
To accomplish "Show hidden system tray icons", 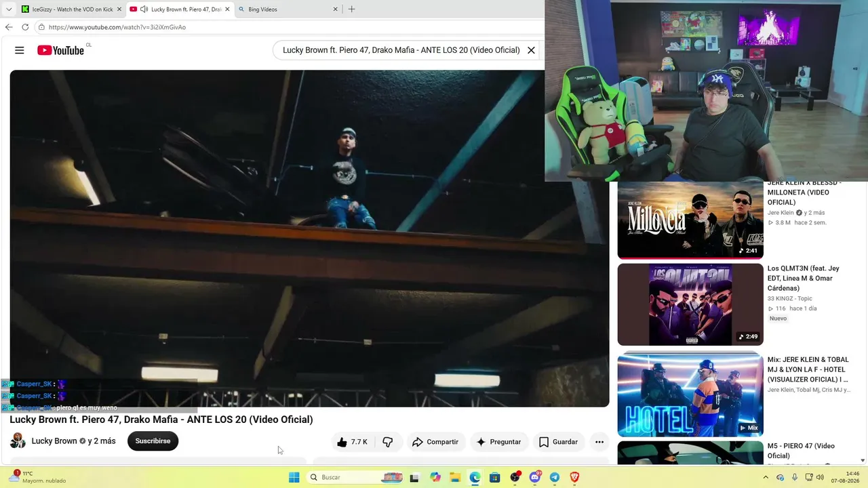I will click(x=766, y=477).
